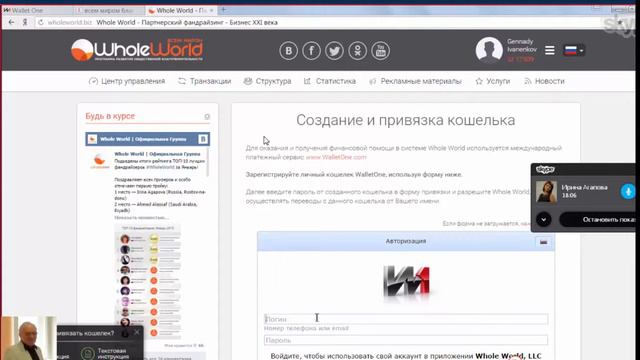Reload the page
Screen dimensions: 640x360
(x=41, y=22)
